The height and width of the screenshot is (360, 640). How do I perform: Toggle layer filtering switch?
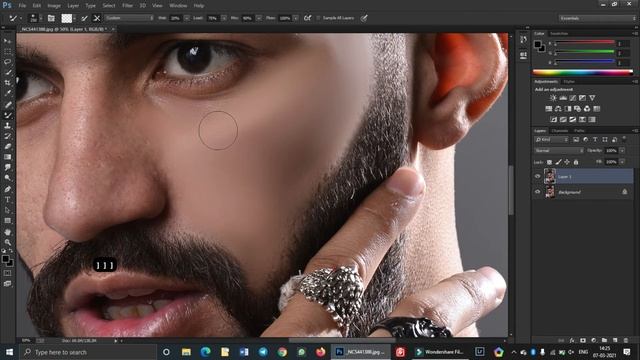[x=624, y=139]
